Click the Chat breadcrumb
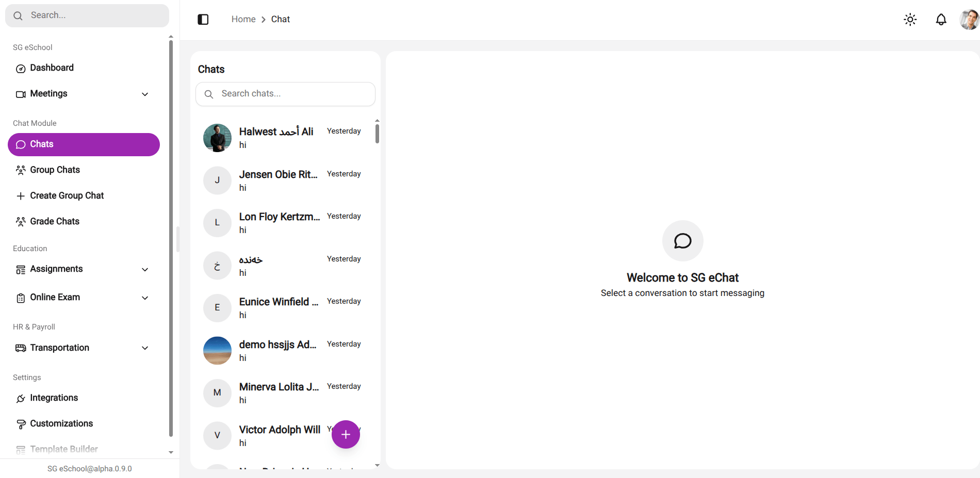Screen dimensions: 980x478 (281, 19)
